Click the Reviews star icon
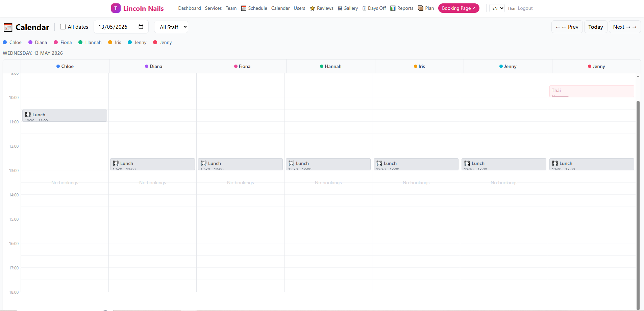The width and height of the screenshot is (644, 311). pyautogui.click(x=312, y=8)
